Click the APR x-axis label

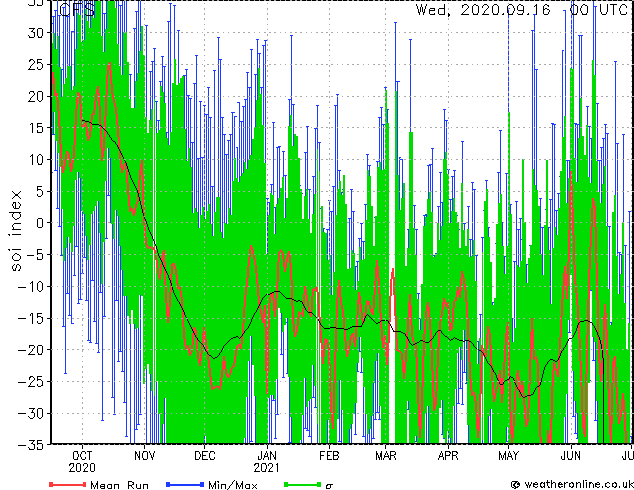pyautogui.click(x=448, y=456)
